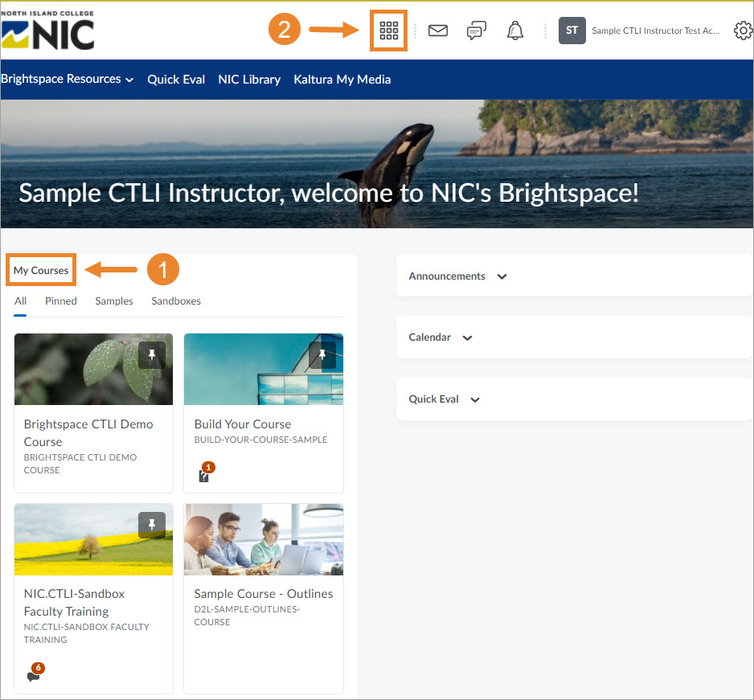The image size is (754, 700).
Task: Expand the Calendar widget
Action: [467, 338]
